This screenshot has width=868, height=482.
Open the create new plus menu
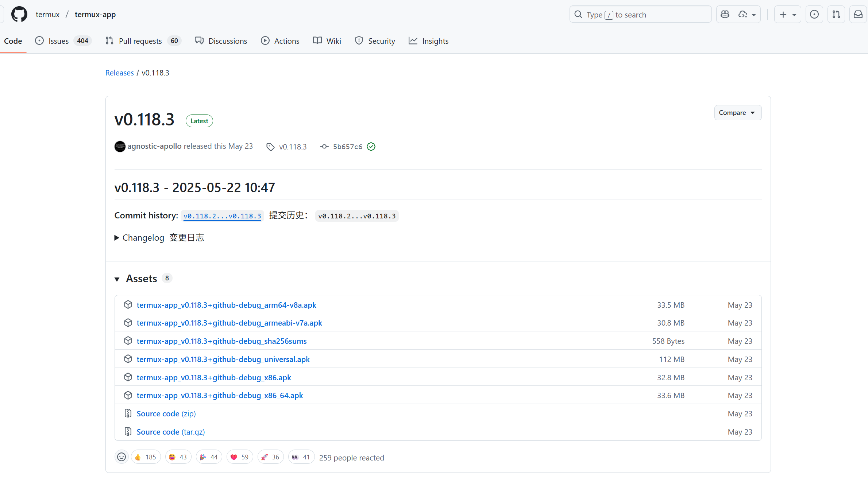click(x=788, y=15)
